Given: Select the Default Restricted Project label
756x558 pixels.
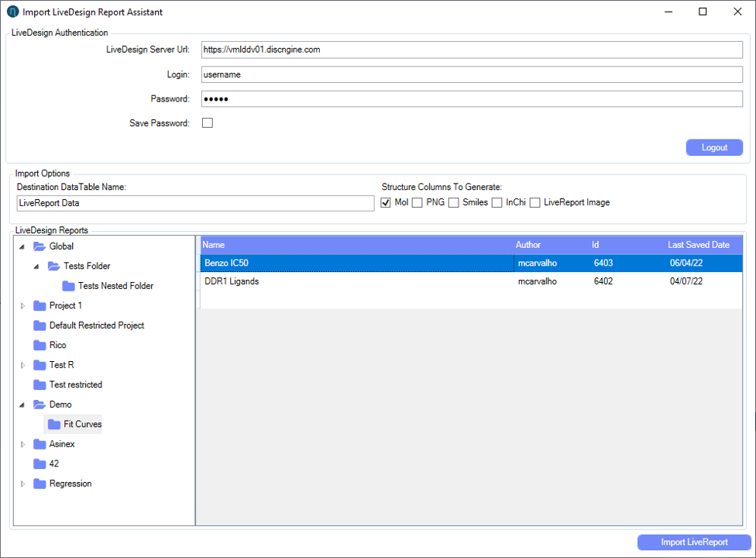Looking at the screenshot, I should (96, 325).
